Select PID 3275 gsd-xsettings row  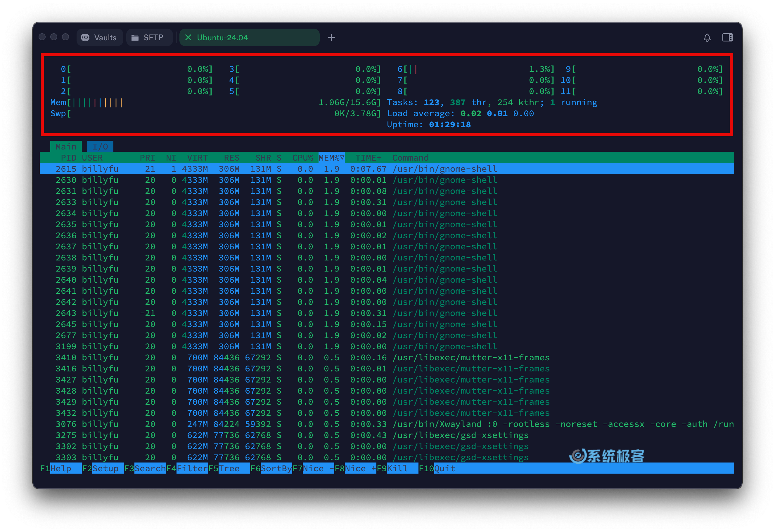pyautogui.click(x=387, y=435)
